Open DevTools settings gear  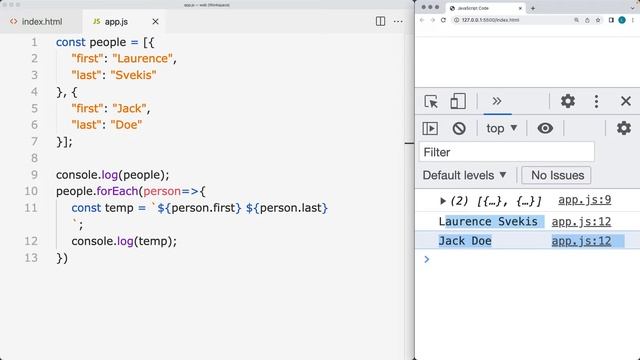tap(567, 101)
